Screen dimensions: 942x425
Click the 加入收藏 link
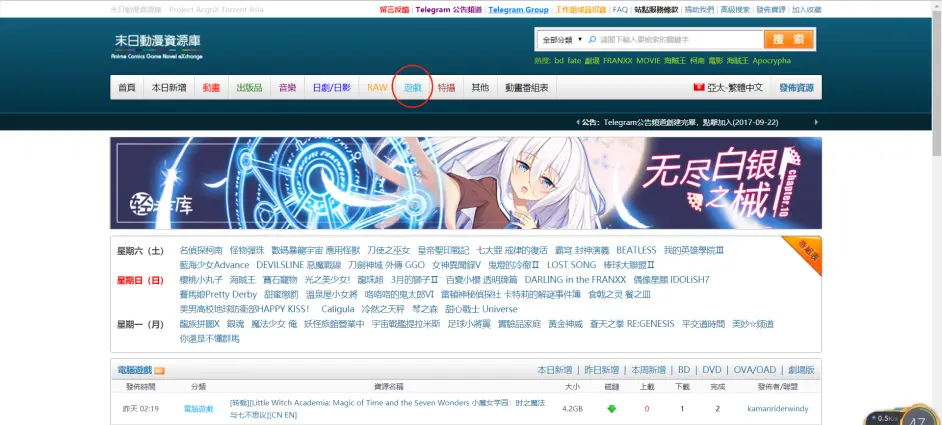[x=807, y=10]
